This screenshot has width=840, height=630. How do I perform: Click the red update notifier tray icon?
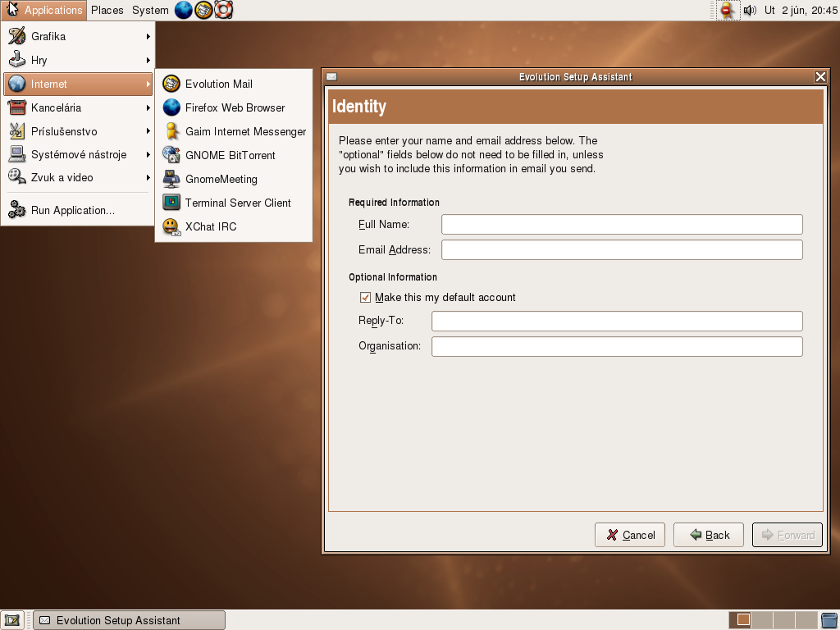728,10
